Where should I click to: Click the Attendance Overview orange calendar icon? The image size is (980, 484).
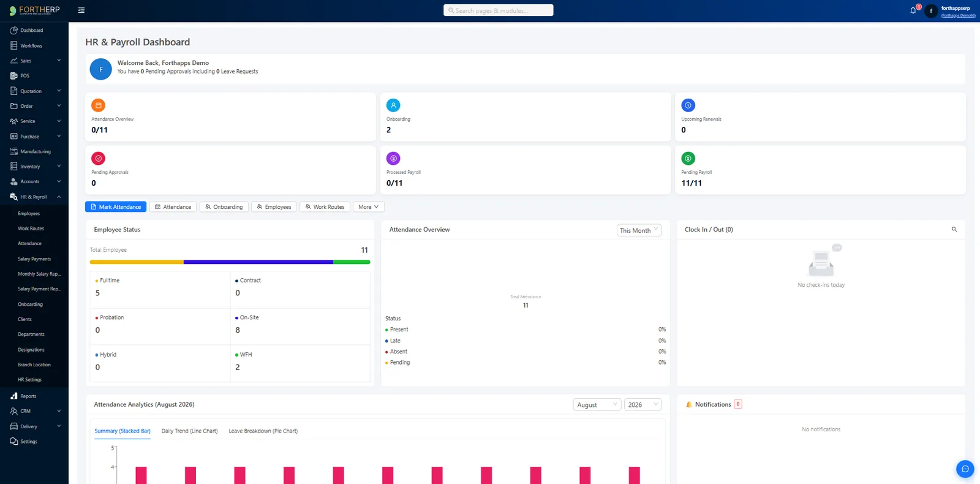tap(99, 105)
